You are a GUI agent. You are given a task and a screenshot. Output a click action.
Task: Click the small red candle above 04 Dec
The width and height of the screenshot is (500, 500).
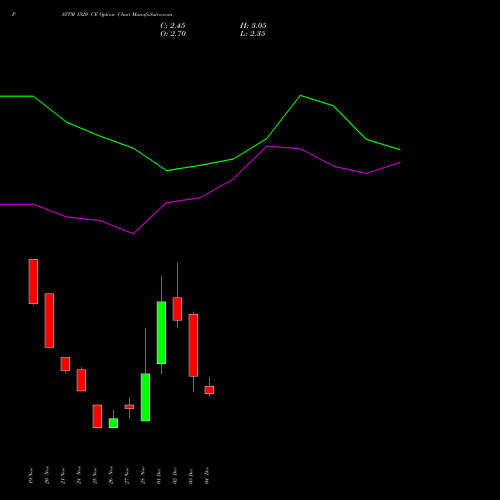click(x=209, y=390)
